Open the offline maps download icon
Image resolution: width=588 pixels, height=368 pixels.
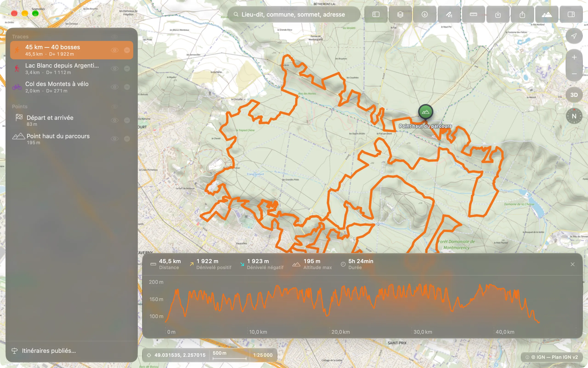[424, 14]
